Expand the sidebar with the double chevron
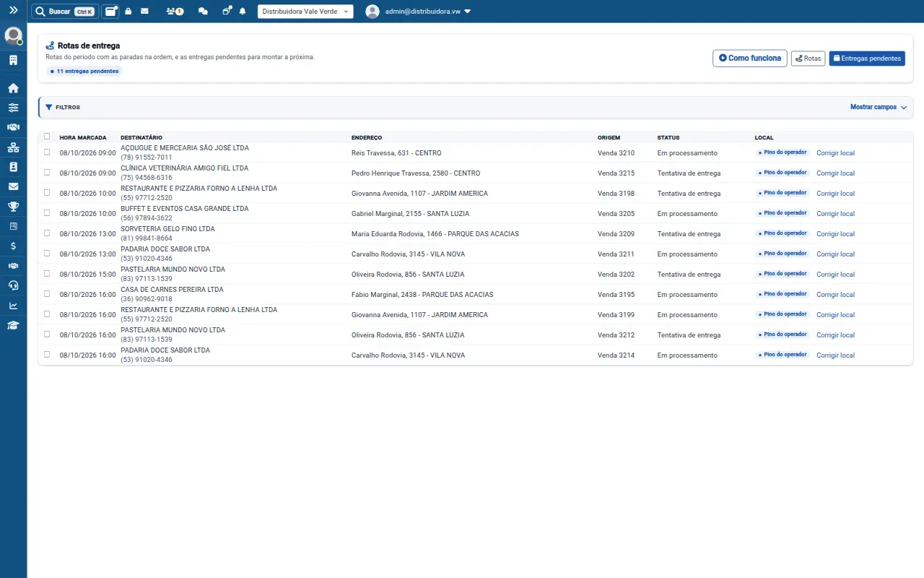 click(x=13, y=11)
